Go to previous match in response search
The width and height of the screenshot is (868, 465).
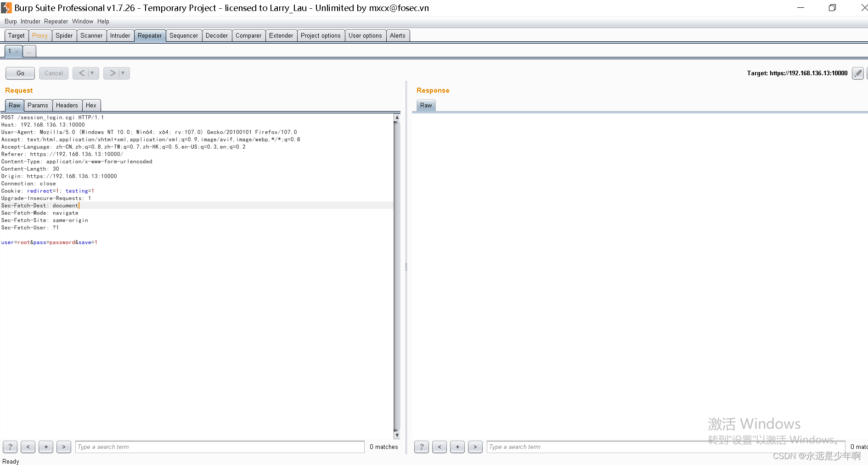tap(440, 447)
